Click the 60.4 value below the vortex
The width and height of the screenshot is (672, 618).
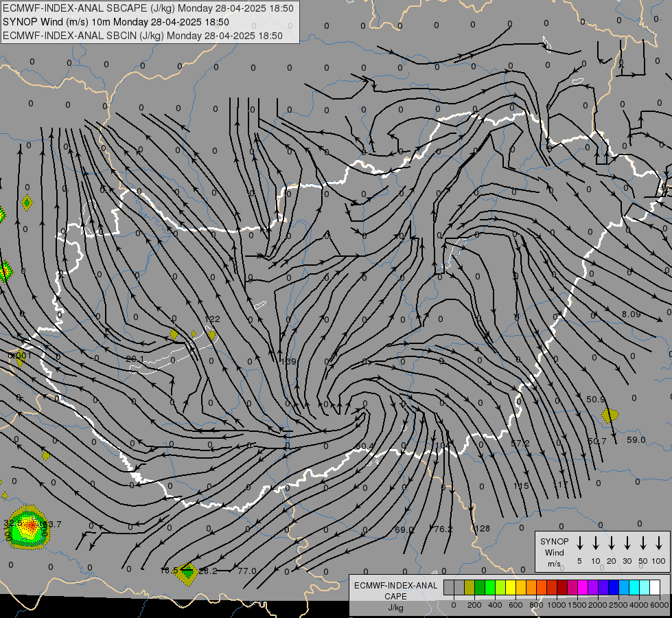pos(364,446)
